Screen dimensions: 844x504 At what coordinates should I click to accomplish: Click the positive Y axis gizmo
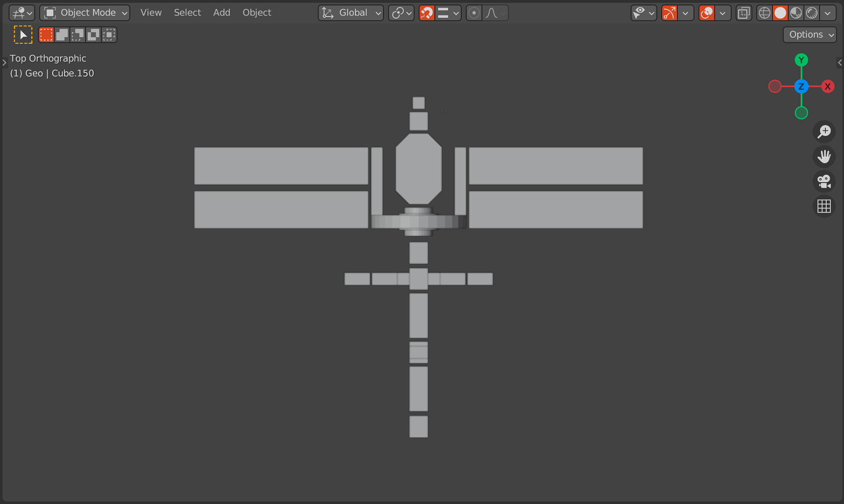(x=801, y=60)
